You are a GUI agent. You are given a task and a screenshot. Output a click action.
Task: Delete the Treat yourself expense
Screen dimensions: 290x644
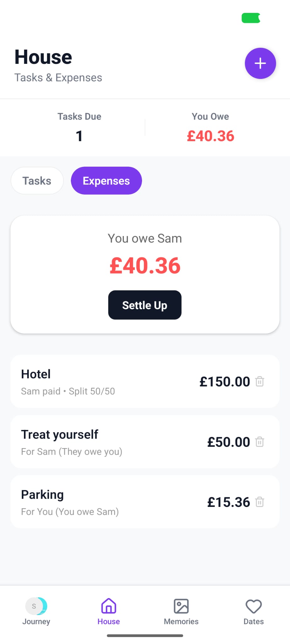[259, 442]
